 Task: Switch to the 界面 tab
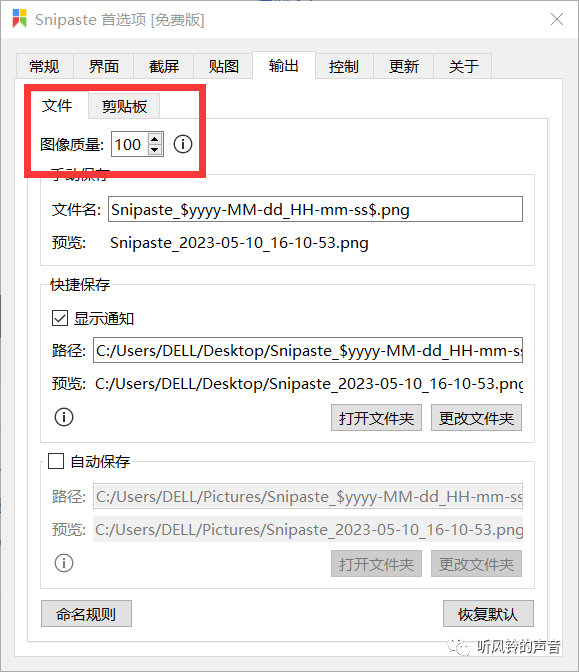point(104,66)
